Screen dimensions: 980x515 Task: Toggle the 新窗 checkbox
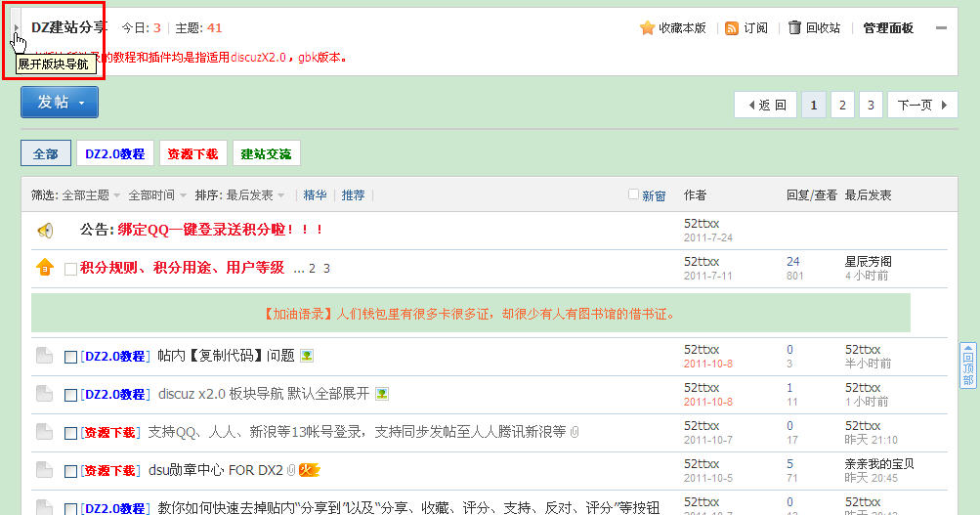point(633,194)
